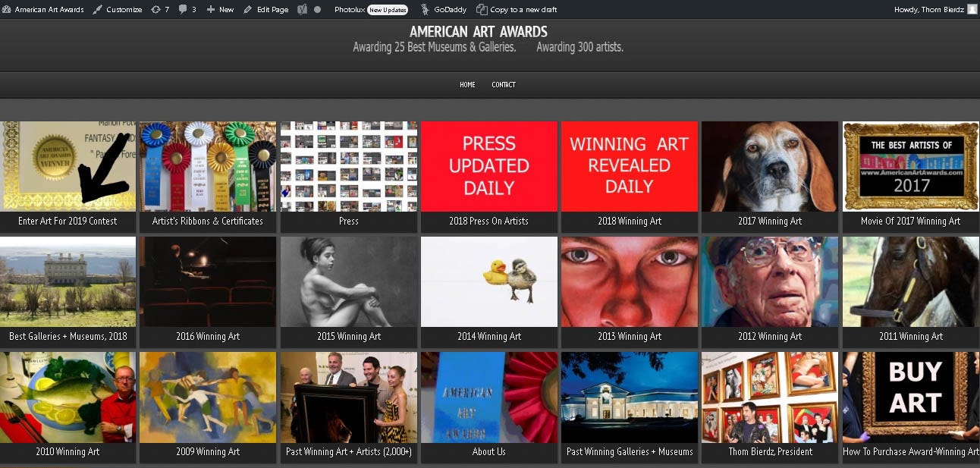Open the New content menu

click(x=220, y=9)
